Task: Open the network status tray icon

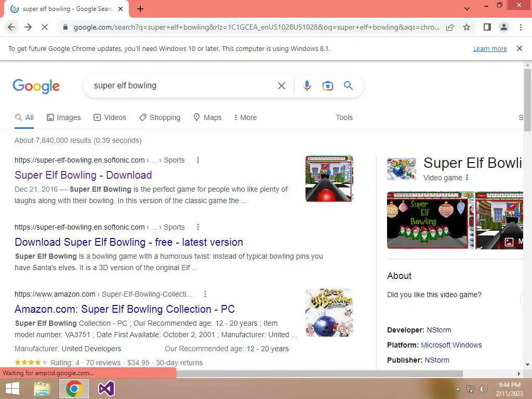Action: [471, 389]
